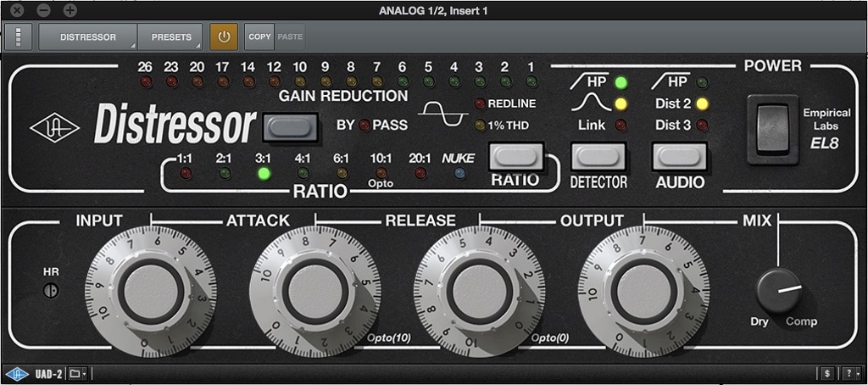
Task: Click the gain reduction 10 LED
Action: 299,82
